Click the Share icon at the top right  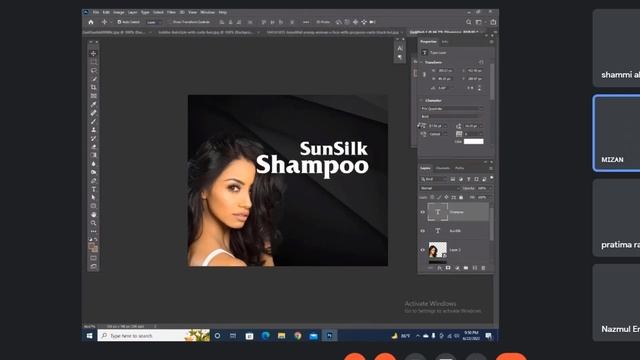pyautogui.click(x=493, y=22)
